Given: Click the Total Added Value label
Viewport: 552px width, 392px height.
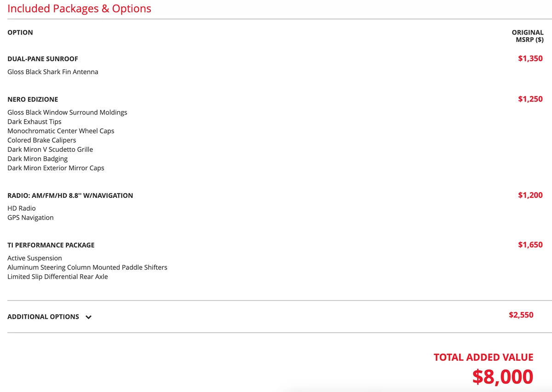Looking at the screenshot, I should pos(483,357).
